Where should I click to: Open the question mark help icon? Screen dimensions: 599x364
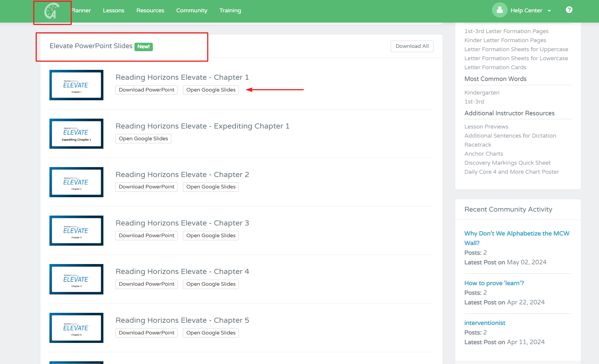[569, 10]
